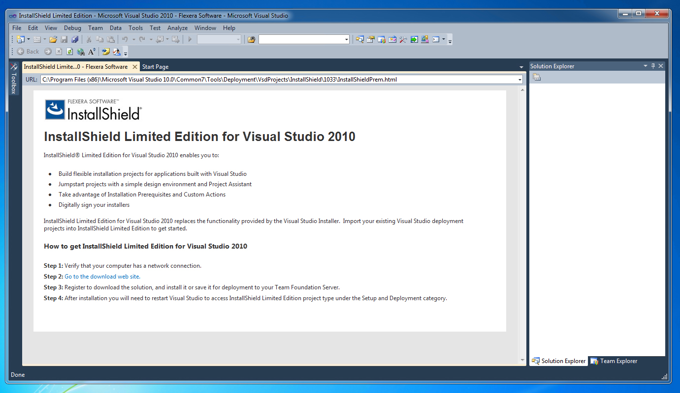Viewport: 680px width, 393px height.
Task: Open the Object Browser toolbar icon
Action: point(392,39)
